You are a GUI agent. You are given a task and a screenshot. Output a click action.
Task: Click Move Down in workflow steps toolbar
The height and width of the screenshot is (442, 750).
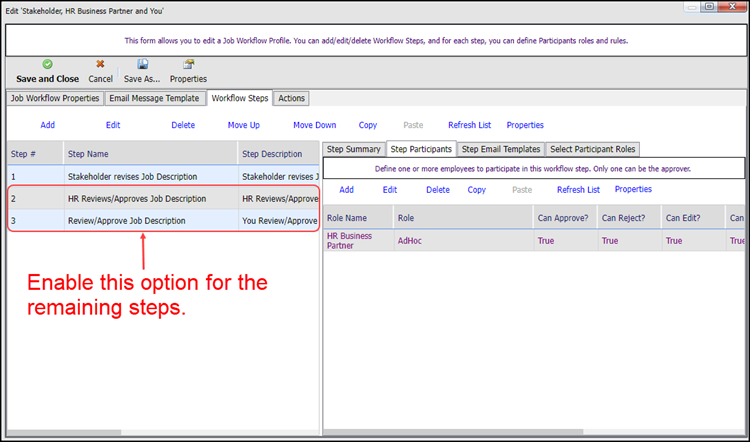pos(315,125)
